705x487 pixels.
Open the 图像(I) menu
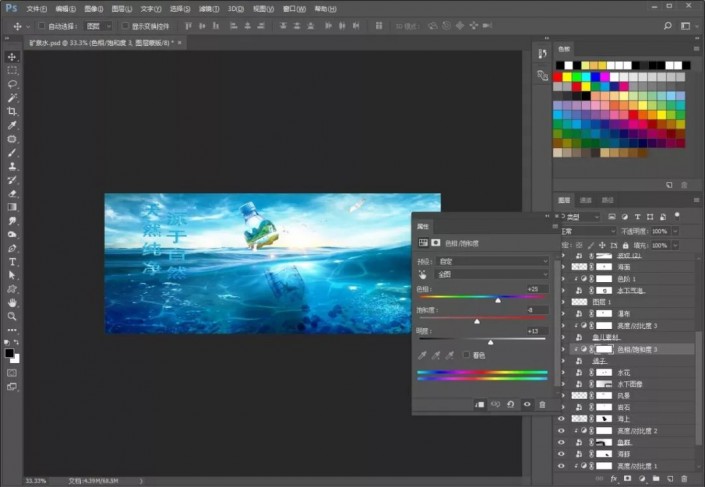coord(94,9)
